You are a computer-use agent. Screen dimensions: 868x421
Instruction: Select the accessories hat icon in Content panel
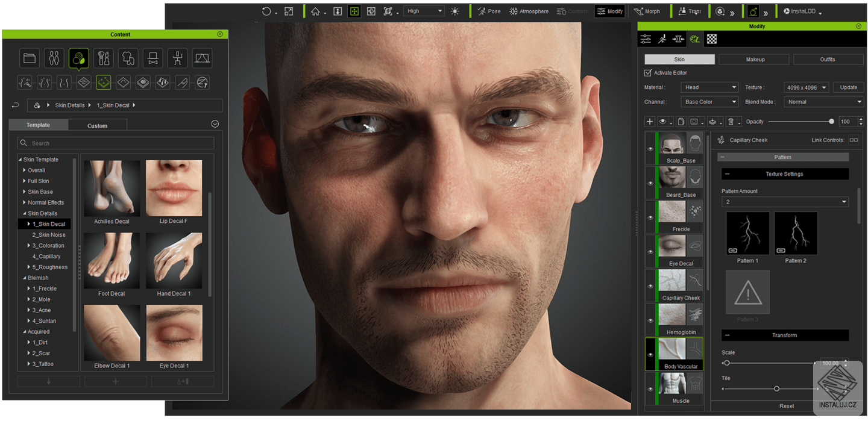coord(153,58)
